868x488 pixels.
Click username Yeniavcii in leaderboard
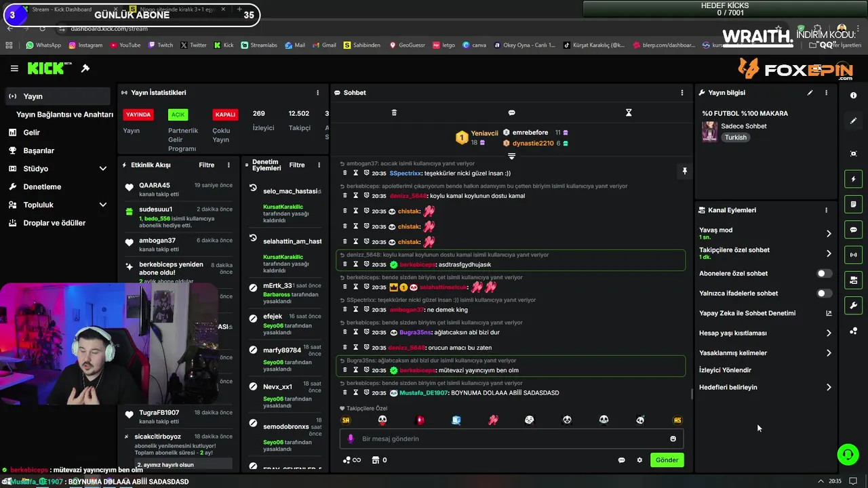(x=485, y=134)
